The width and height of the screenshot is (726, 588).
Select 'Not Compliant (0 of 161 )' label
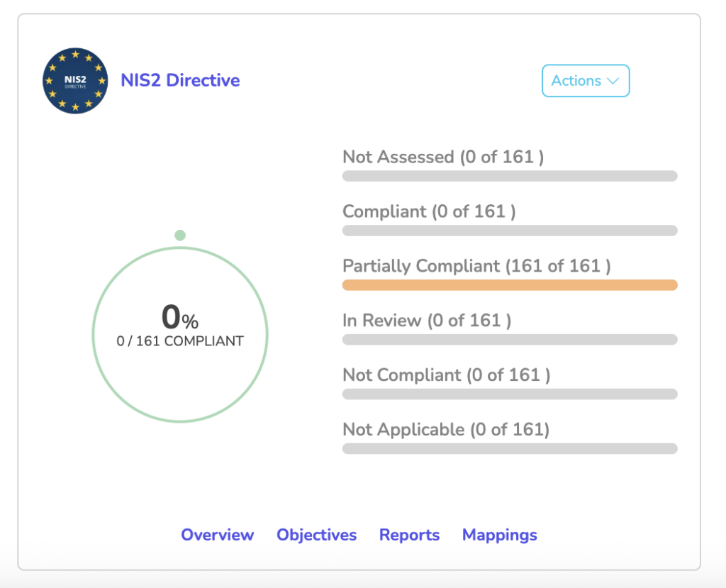[x=447, y=375]
